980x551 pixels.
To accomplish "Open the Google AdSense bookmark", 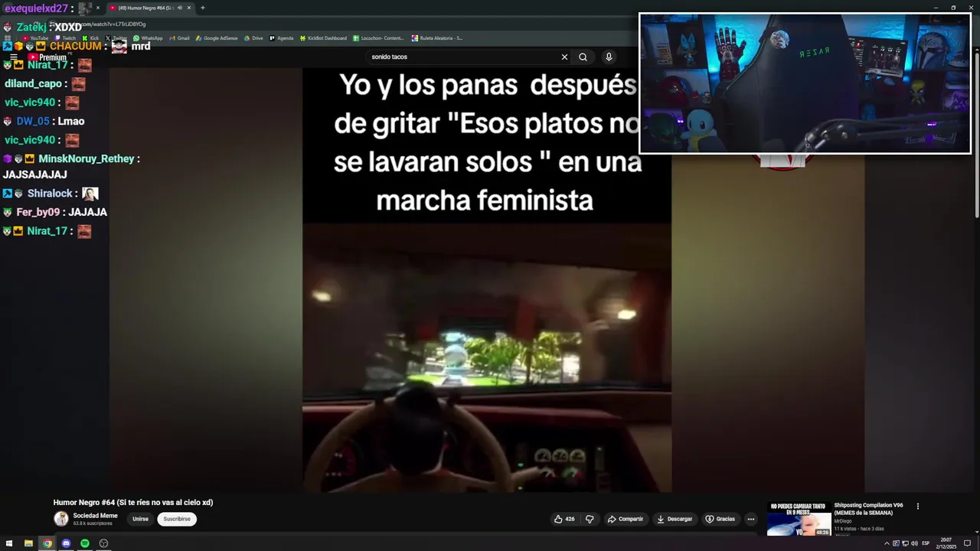I will (x=217, y=37).
